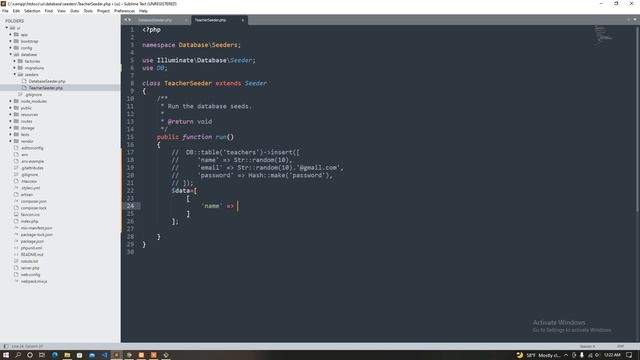Screen dimensions: 640x360
Task: Open the Windows Start menu
Action: (6, 355)
